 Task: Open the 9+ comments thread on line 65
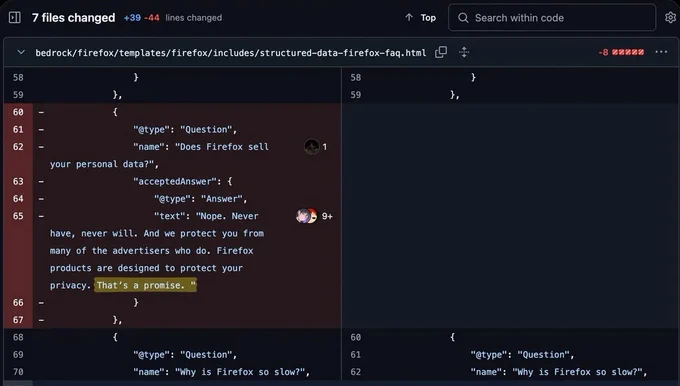coord(314,216)
